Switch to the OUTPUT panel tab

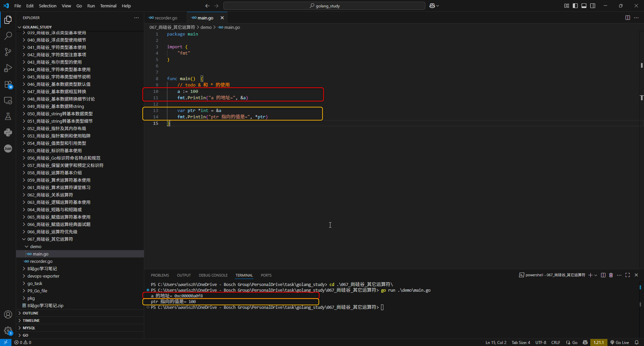[x=184, y=275]
